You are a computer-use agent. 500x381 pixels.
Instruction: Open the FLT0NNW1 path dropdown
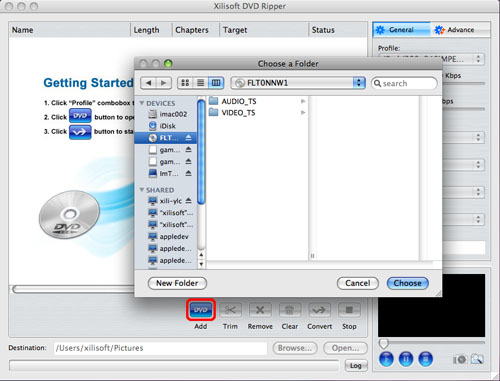tap(298, 83)
